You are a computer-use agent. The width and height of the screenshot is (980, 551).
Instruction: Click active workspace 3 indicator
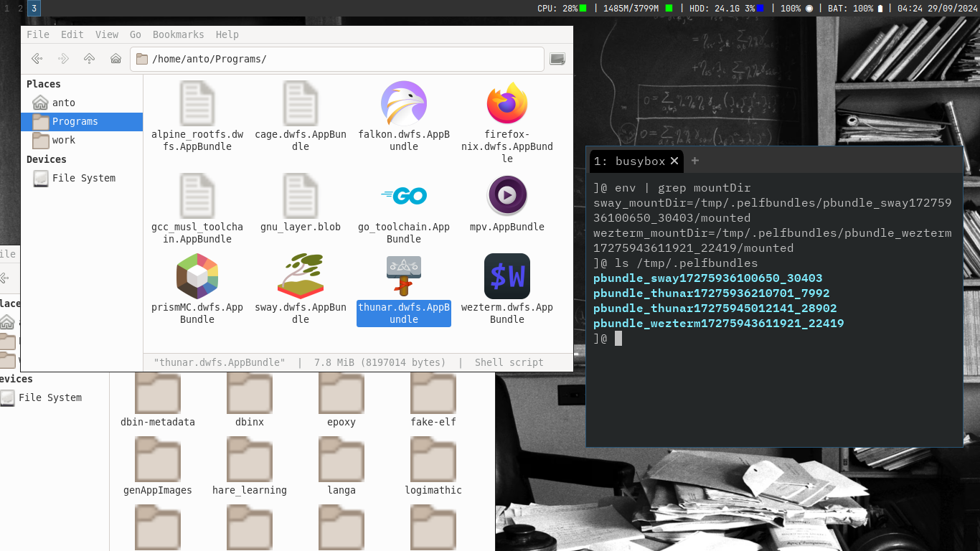(34, 9)
